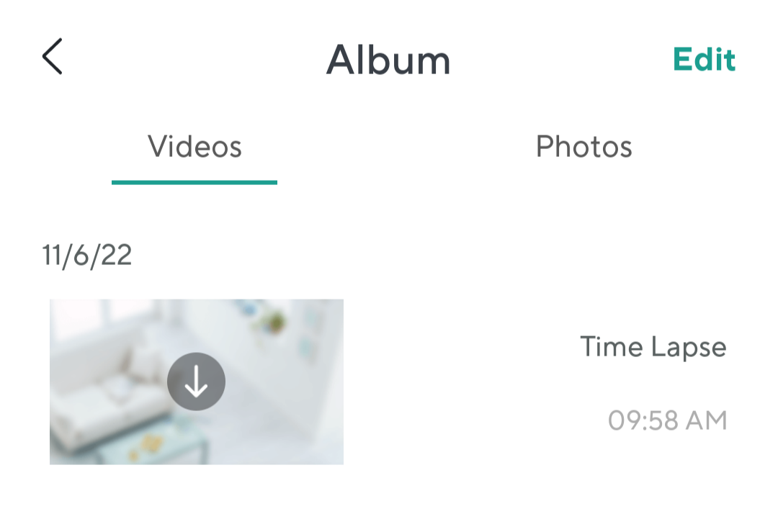Tap the green Edit link
Viewport: 778px width, 532px height.
704,60
